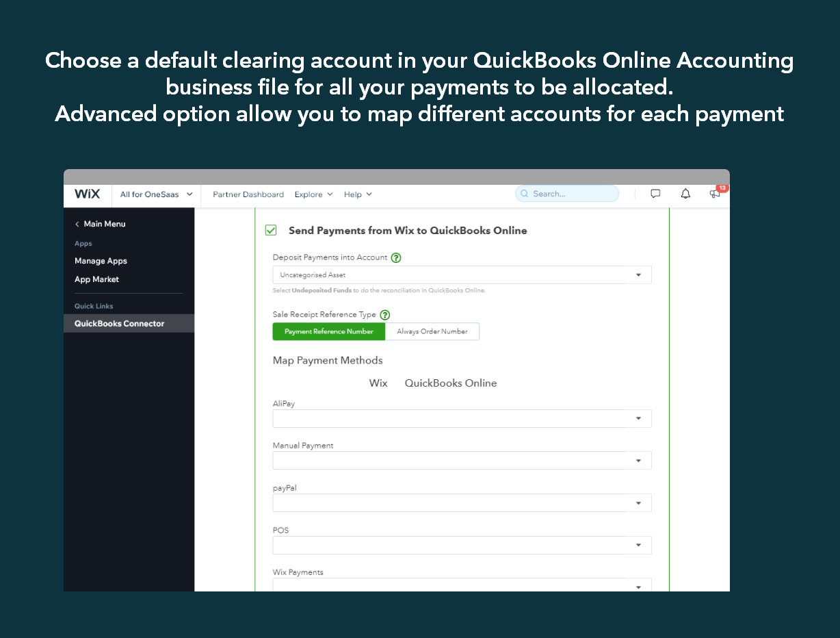Open the notifications bell

click(685, 194)
